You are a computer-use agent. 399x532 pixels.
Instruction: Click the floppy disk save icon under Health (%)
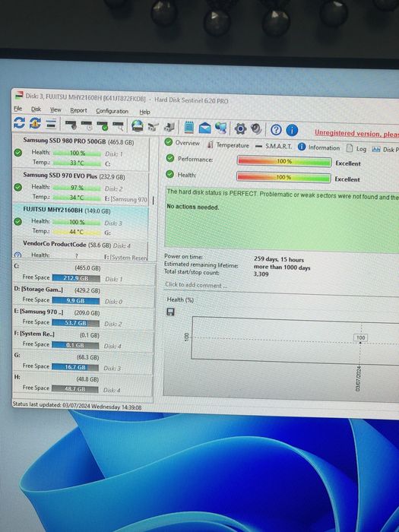tap(171, 312)
